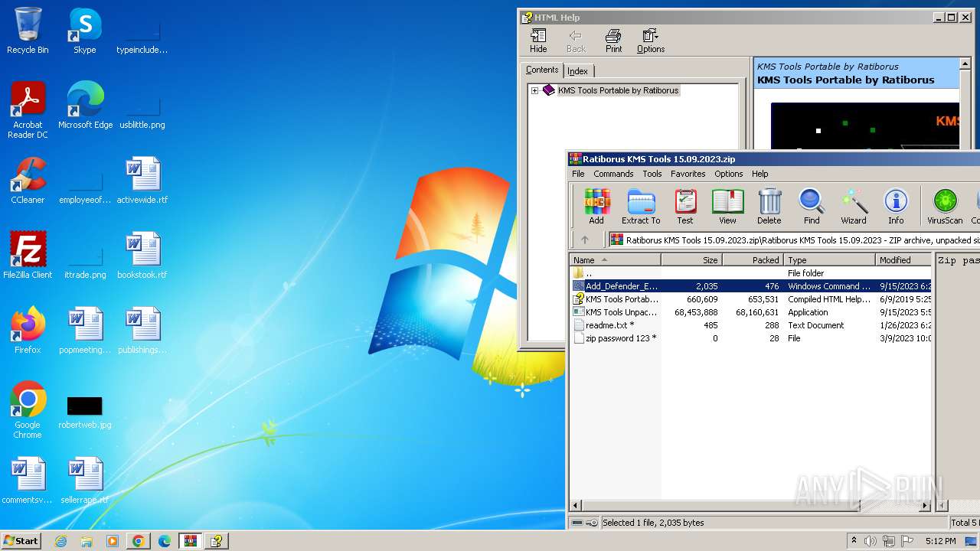Click the Print icon in HTML Help
This screenshot has height=551, width=980.
(x=613, y=41)
